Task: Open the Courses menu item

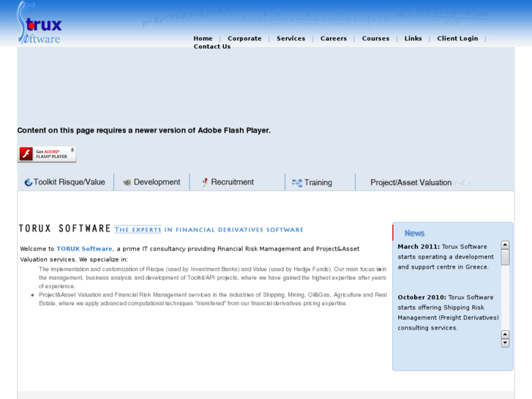Action: pyautogui.click(x=375, y=38)
